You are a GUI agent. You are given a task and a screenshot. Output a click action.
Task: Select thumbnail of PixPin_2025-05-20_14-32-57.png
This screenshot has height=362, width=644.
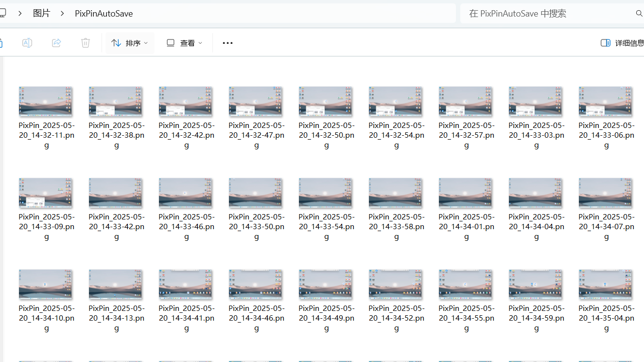tap(466, 102)
